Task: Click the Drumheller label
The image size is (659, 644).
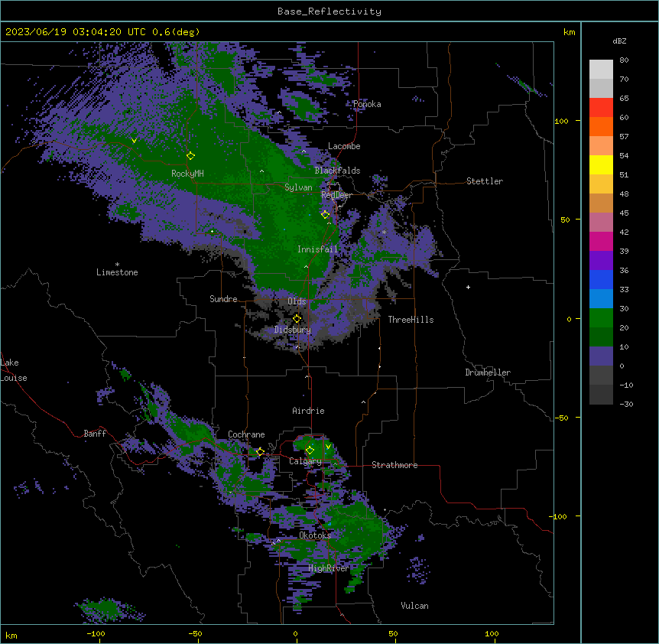Action: (x=488, y=372)
